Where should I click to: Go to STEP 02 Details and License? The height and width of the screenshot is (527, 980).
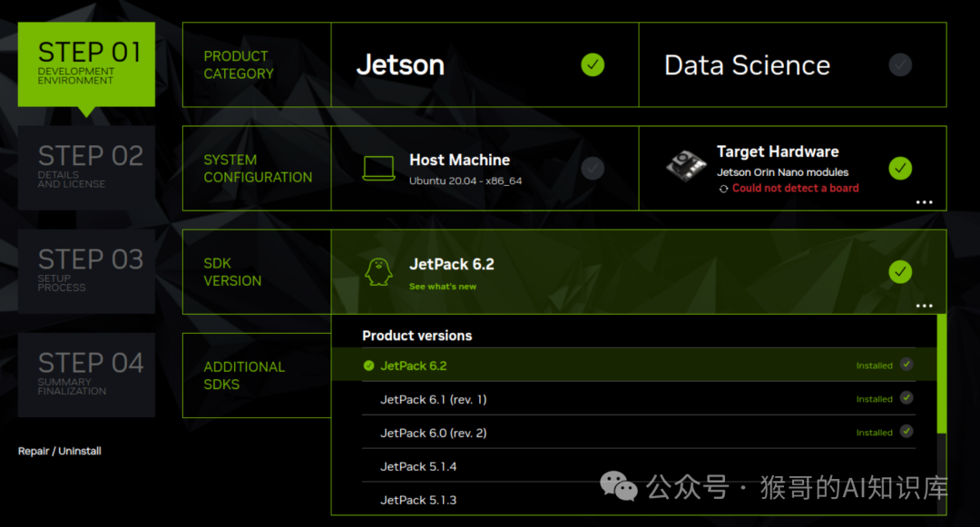coord(86,168)
